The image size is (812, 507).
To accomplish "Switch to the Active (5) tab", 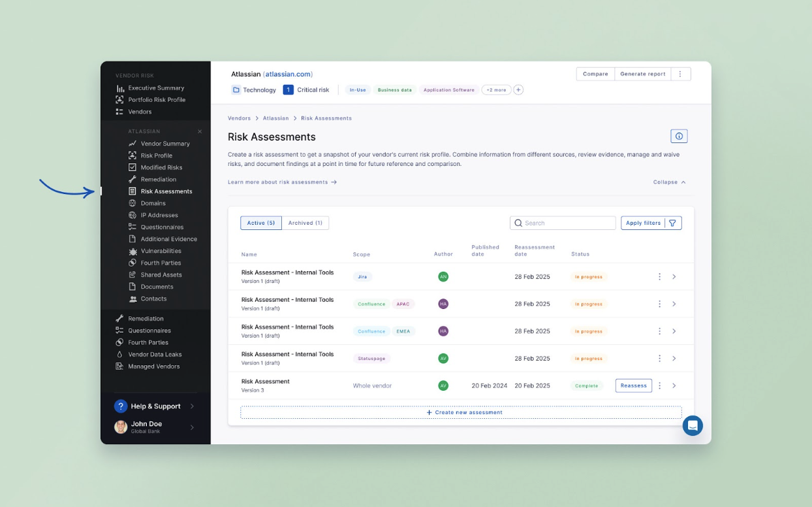I will [x=261, y=223].
